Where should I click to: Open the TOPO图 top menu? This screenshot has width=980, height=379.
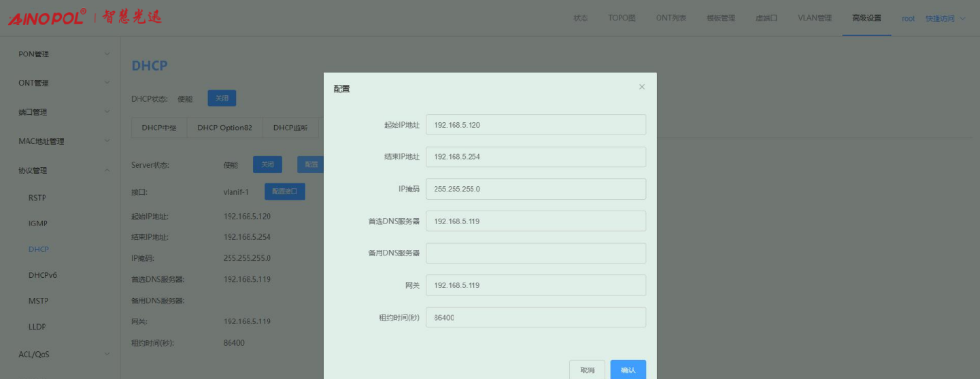pos(622,18)
